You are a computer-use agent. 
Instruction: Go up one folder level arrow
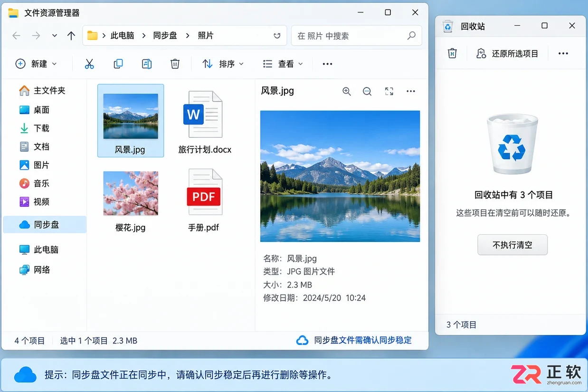click(x=71, y=36)
